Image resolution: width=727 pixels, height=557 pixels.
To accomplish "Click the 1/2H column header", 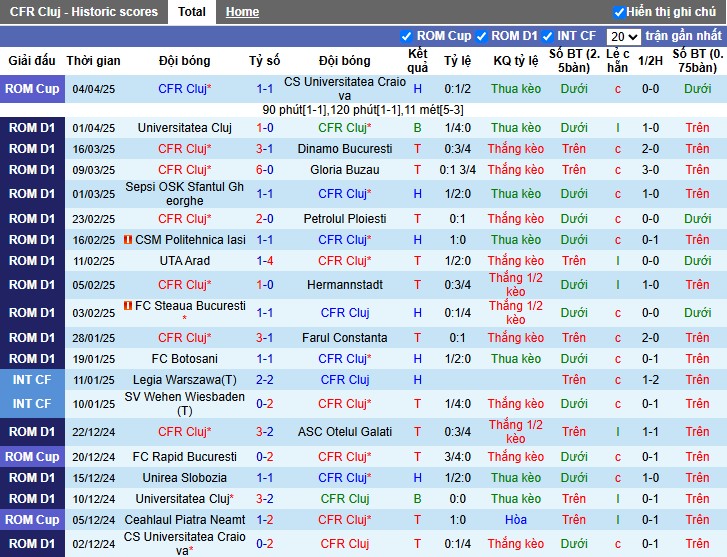I will (x=650, y=60).
